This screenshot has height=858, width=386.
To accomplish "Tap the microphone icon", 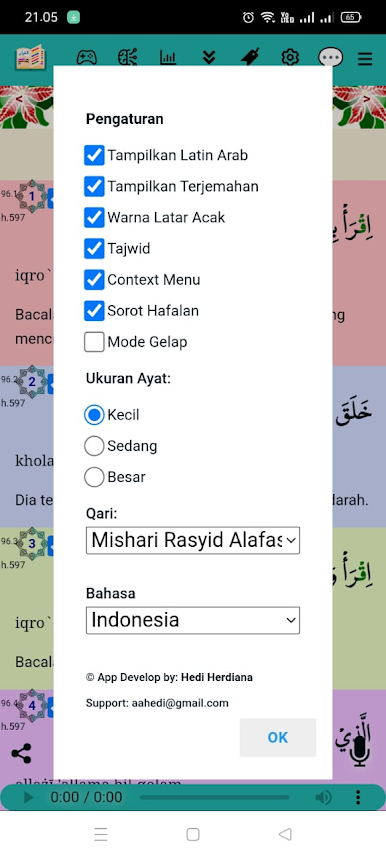I will tap(359, 752).
